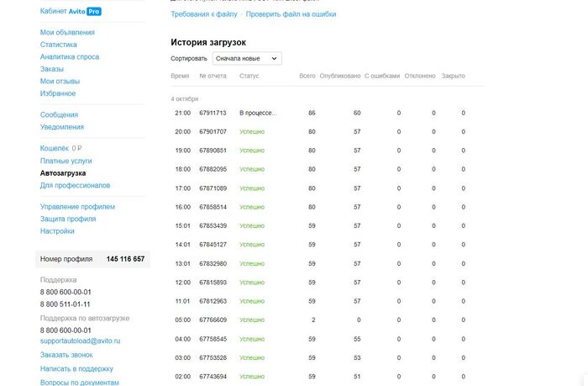Click report number 67766609
Viewport: 588px width, 386px height.
[x=213, y=320]
